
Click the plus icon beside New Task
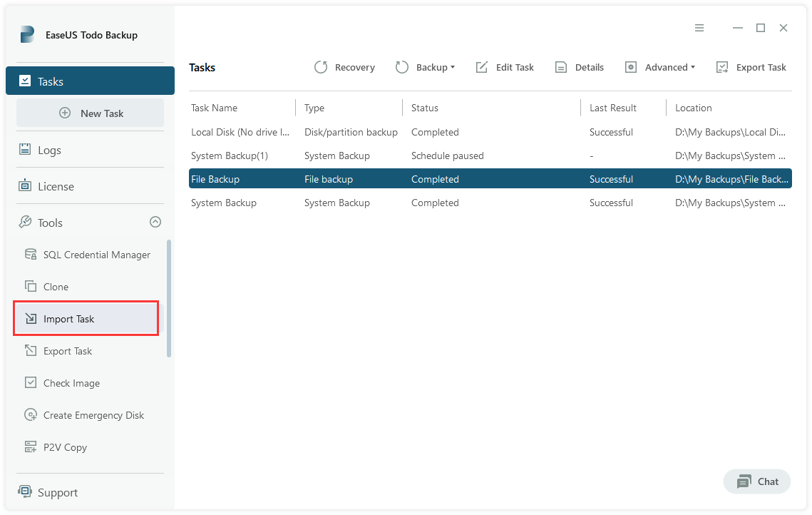coord(65,113)
